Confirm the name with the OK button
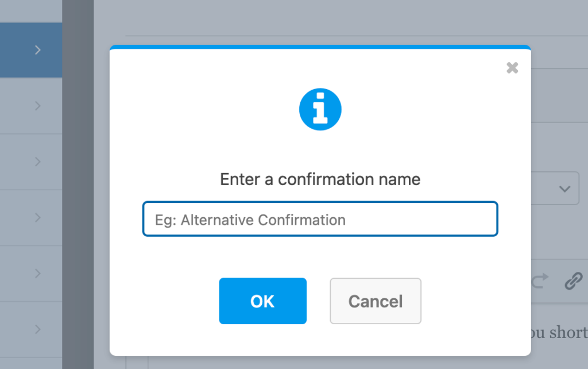The image size is (588, 369). (262, 301)
